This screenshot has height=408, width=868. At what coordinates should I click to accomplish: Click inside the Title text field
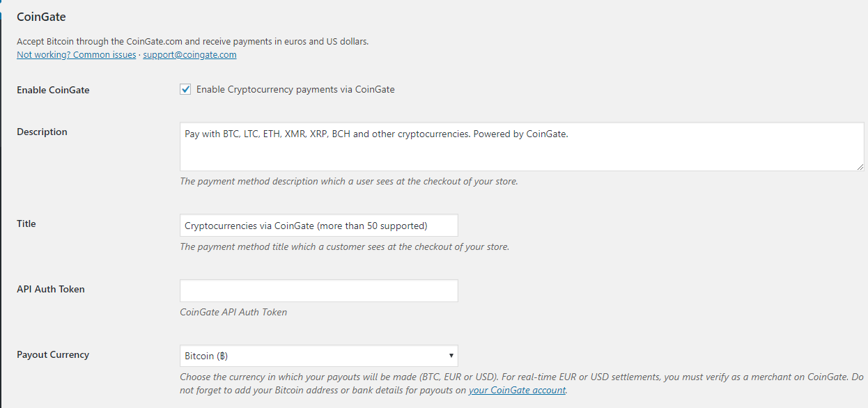319,226
